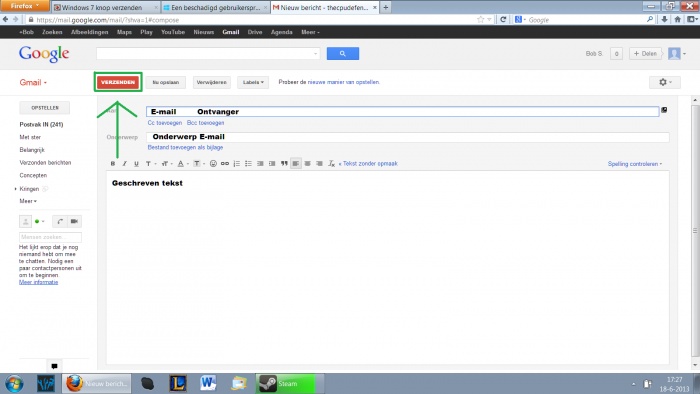Open the Windows Start menu
700x394 pixels.
click(x=14, y=384)
